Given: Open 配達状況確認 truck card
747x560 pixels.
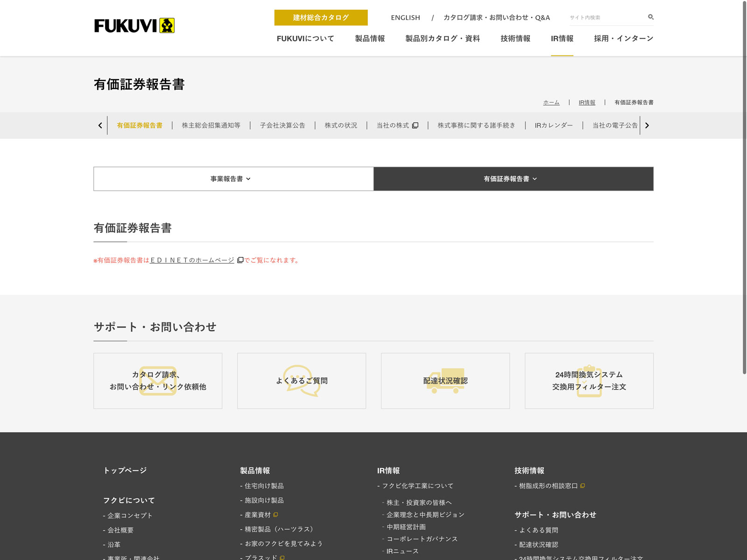Looking at the screenshot, I should pyautogui.click(x=445, y=381).
